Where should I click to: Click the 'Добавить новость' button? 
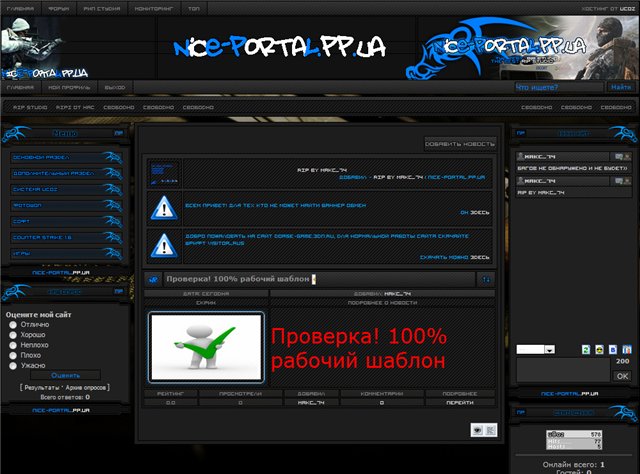(460, 144)
